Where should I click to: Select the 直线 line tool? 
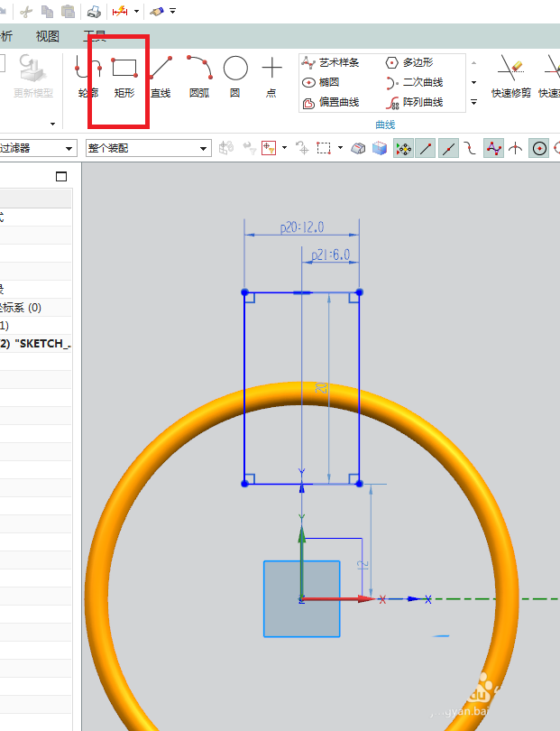pyautogui.click(x=161, y=78)
